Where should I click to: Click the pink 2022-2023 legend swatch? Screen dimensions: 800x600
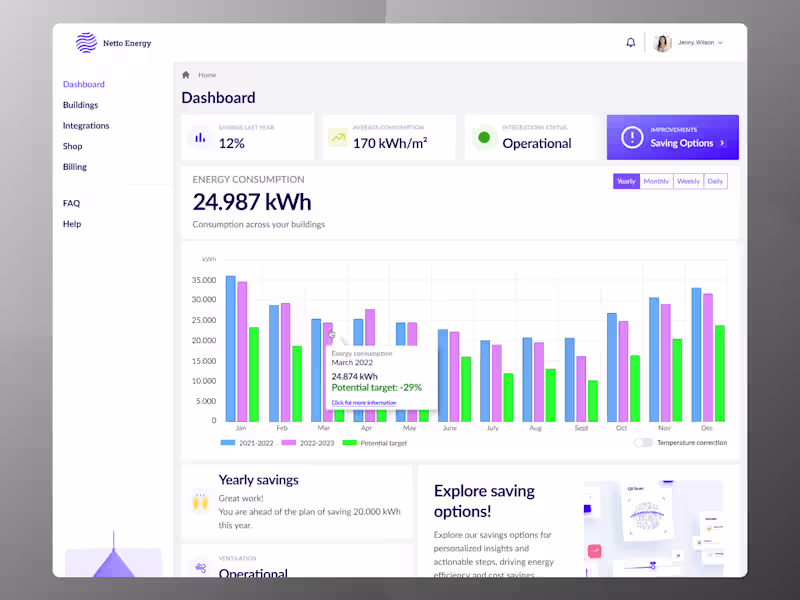coord(289,443)
